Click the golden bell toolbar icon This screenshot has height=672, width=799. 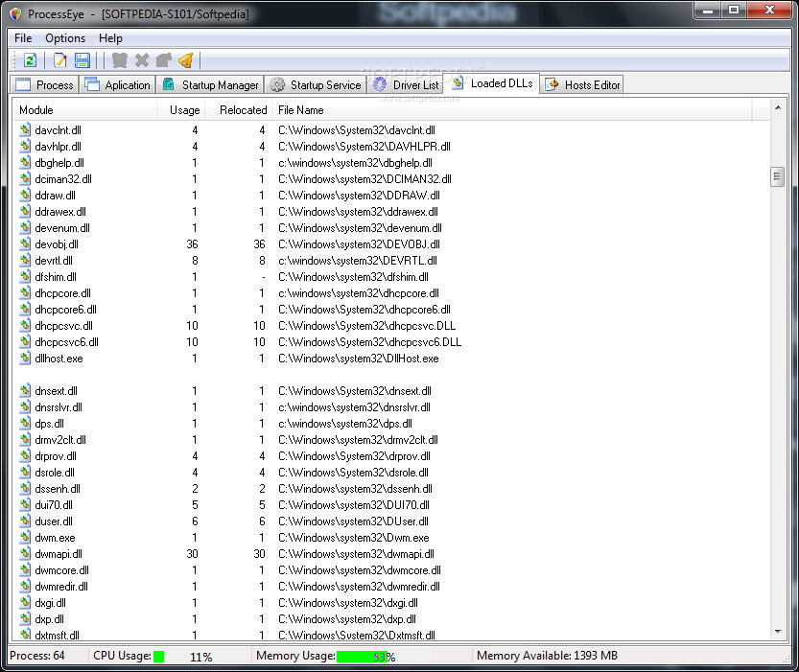186,60
